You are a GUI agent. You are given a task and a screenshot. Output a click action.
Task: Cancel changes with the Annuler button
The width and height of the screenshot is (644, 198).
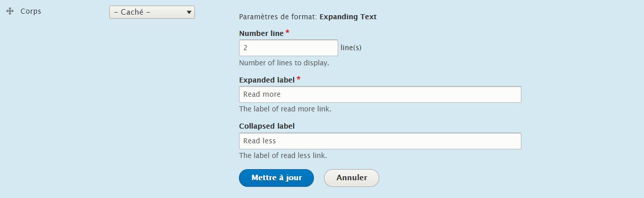(x=351, y=178)
